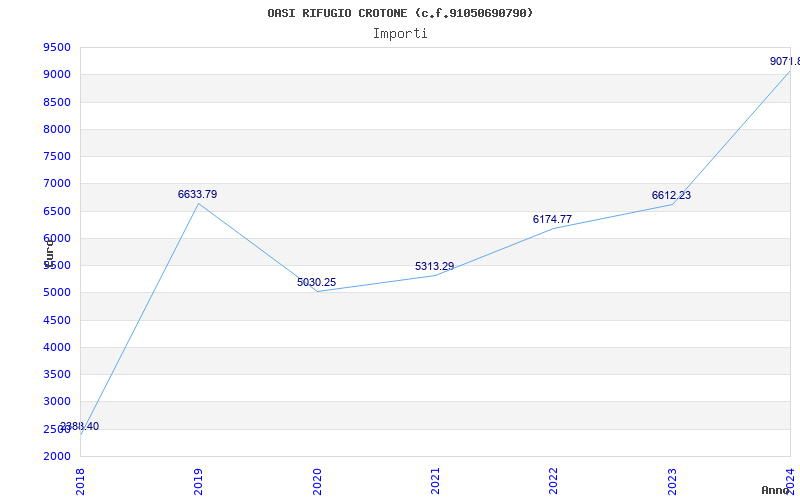
Task: Click the 3000 y-axis value
Action: click(x=57, y=402)
